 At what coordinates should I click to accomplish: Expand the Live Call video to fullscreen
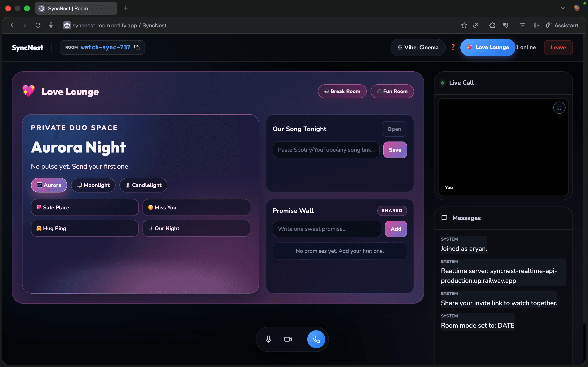click(x=559, y=107)
